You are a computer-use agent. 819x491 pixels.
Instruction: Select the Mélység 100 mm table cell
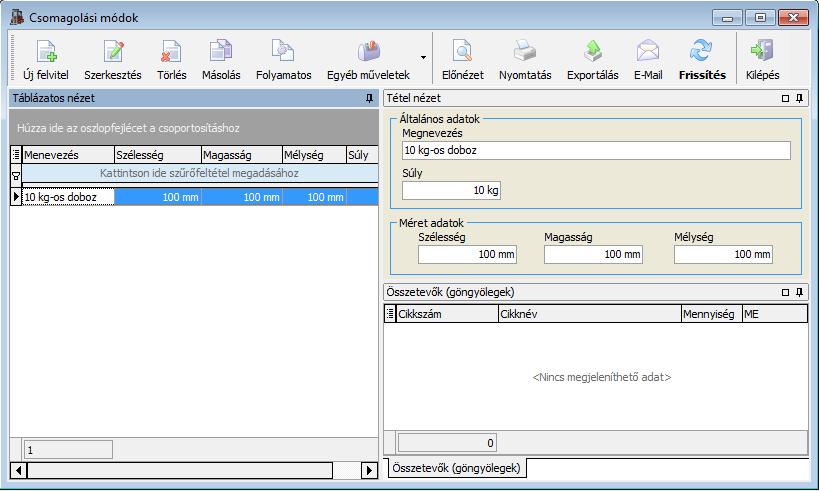pos(314,197)
